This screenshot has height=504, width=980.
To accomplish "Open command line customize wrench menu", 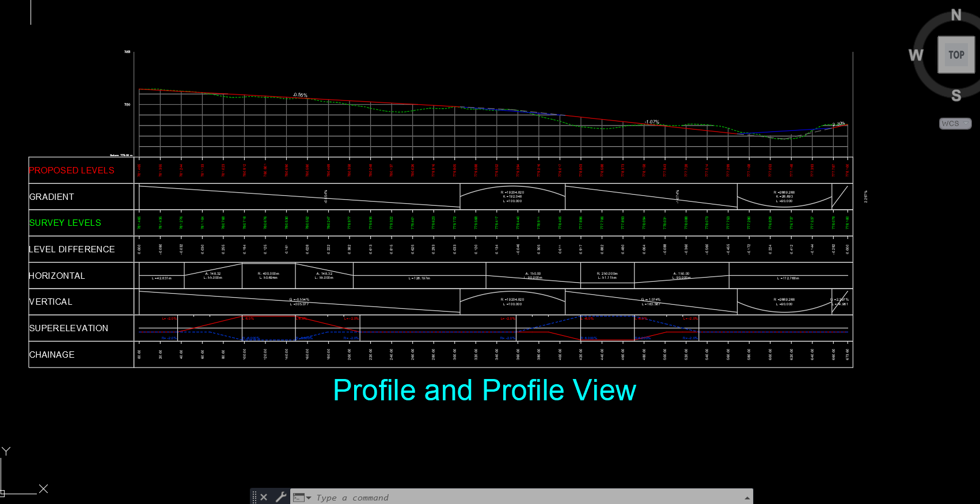I will (x=281, y=497).
